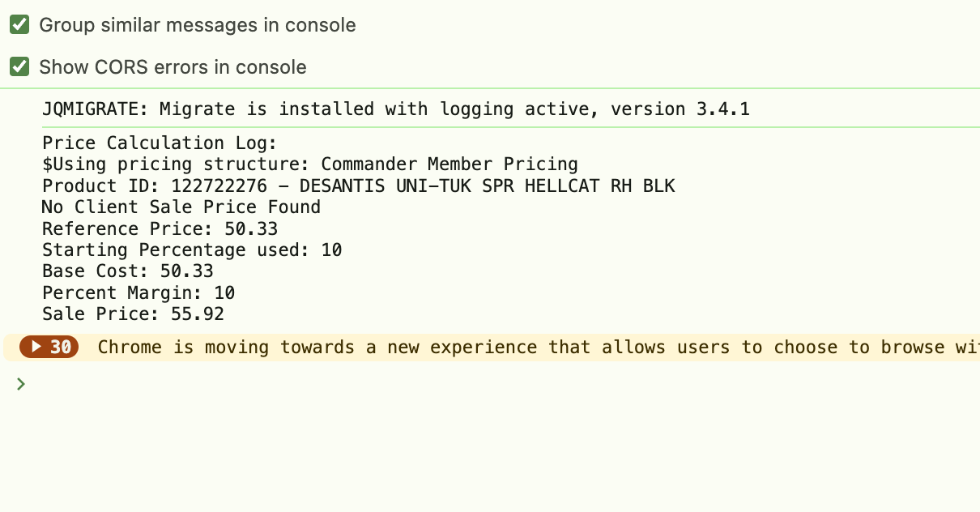Click the empty console area below the prompt
The height and width of the screenshot is (512, 980).
490,454
